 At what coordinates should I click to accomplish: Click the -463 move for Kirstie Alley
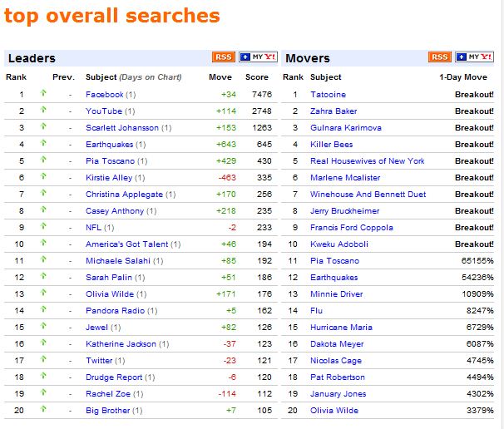tap(227, 178)
